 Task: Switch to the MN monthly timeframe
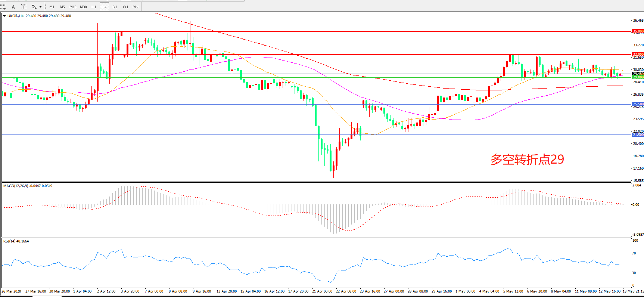click(136, 7)
